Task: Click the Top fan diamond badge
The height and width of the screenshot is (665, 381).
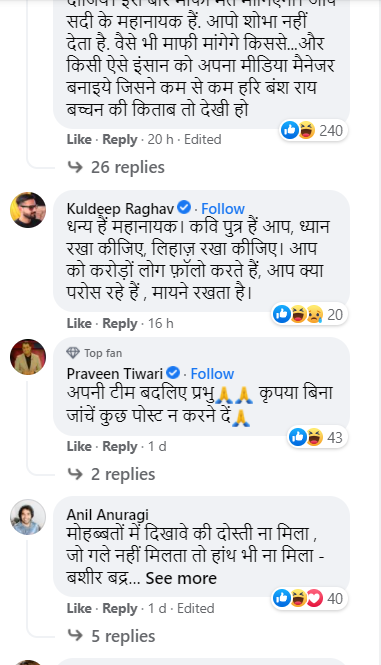Action: [x=73, y=353]
